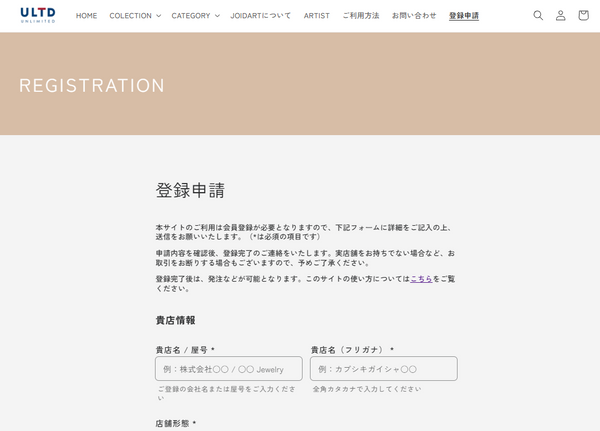Viewport: 600px width, 431px height.
Task: Focus the 貴店名 / 屋号 input field
Action: [229, 369]
